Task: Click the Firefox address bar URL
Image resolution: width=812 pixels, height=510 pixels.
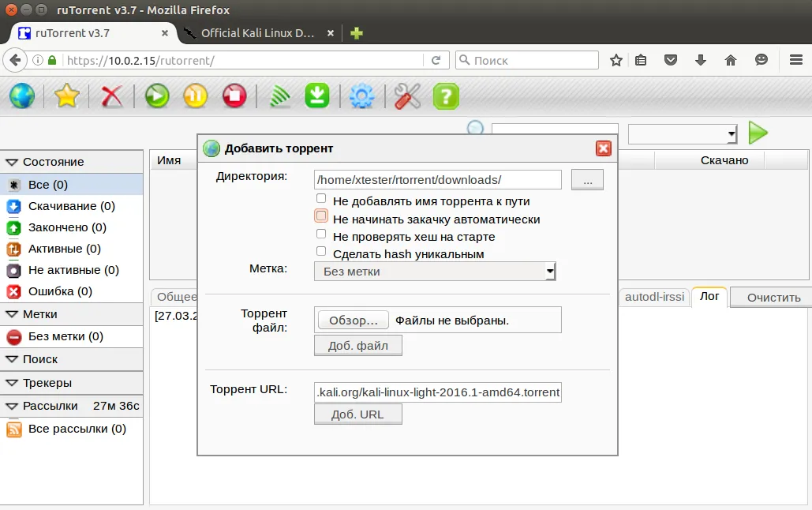Action: (243, 61)
